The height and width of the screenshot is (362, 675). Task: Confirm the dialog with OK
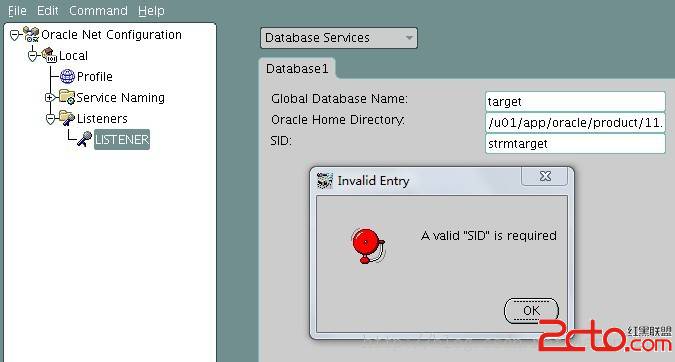tap(531, 310)
